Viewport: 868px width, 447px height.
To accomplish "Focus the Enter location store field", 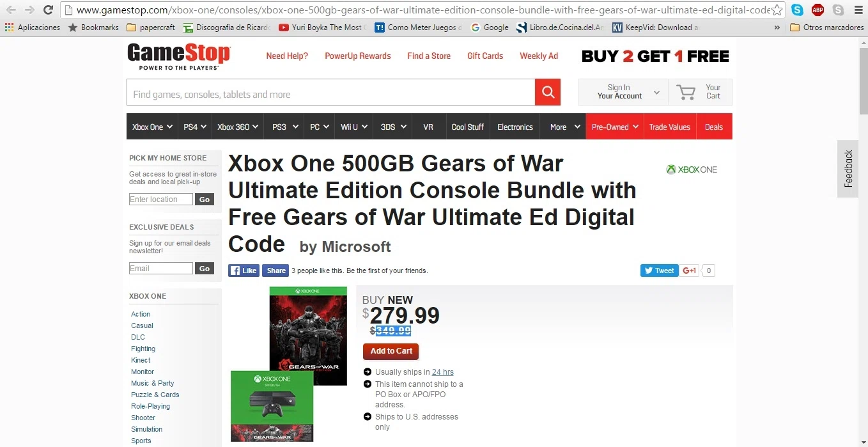I will [161, 200].
